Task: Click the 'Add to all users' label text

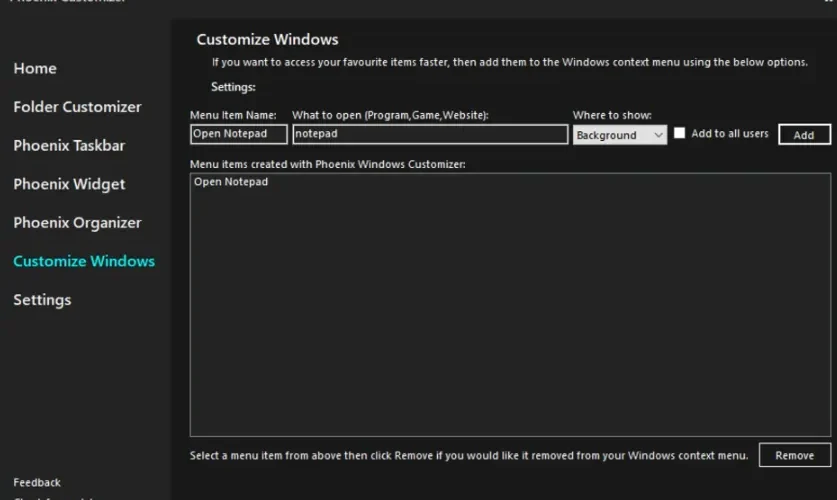Action: pyautogui.click(x=730, y=133)
